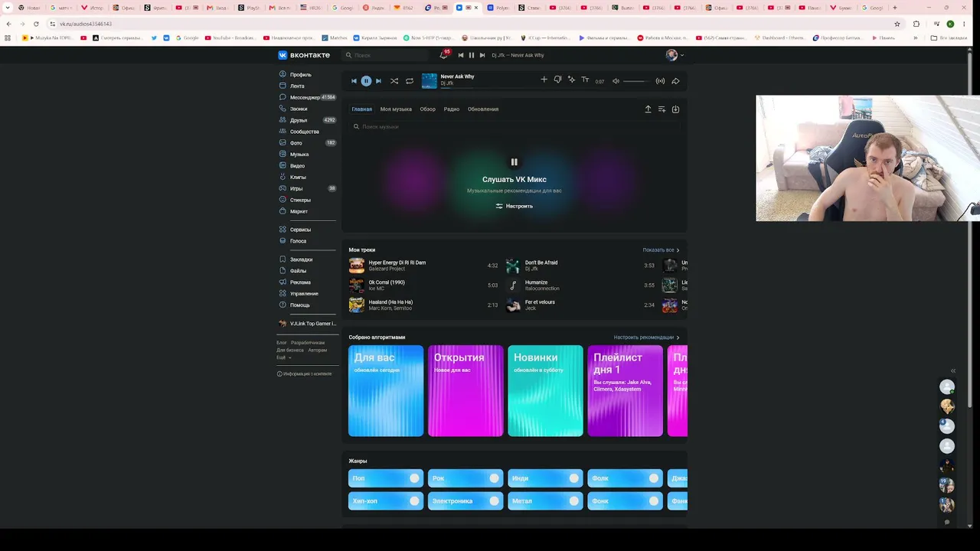Adjust the player volume slider
The height and width of the screenshot is (551, 980).
coord(635,80)
